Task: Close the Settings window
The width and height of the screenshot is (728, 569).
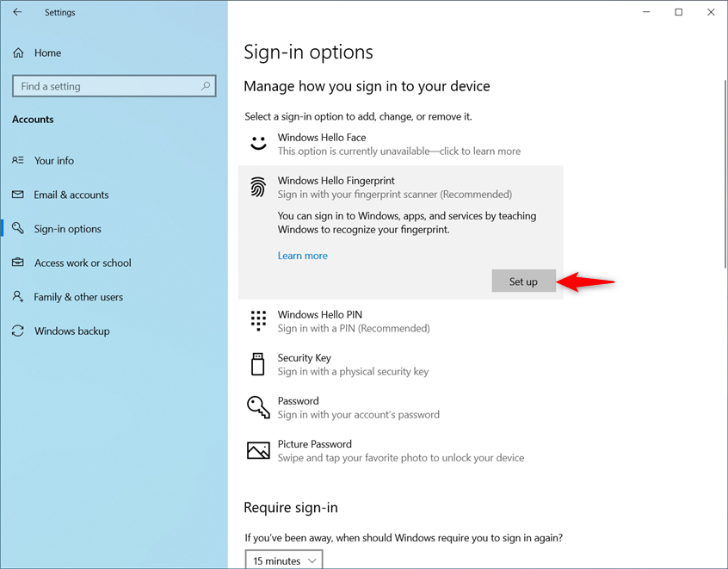Action: (x=711, y=12)
